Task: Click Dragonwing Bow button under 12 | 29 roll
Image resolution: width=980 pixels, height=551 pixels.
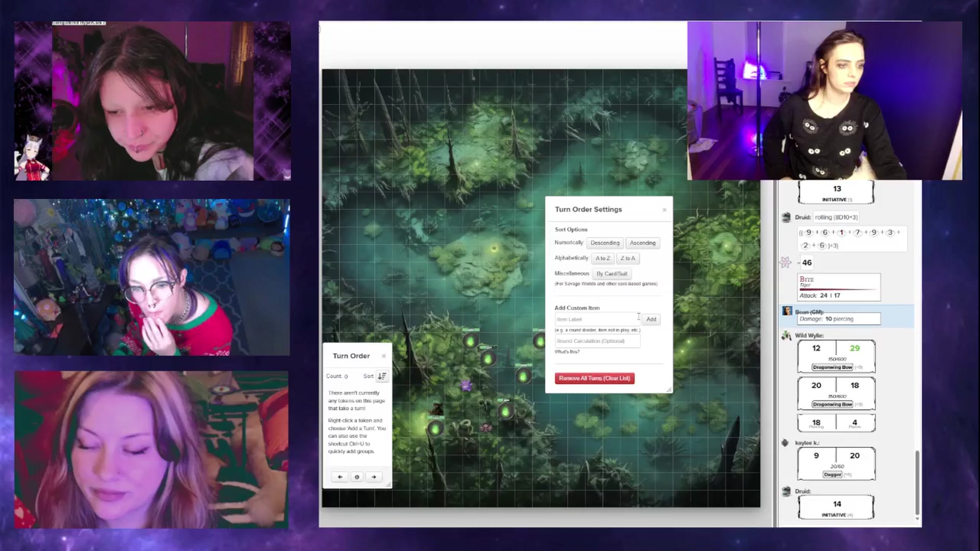Action: 832,367
